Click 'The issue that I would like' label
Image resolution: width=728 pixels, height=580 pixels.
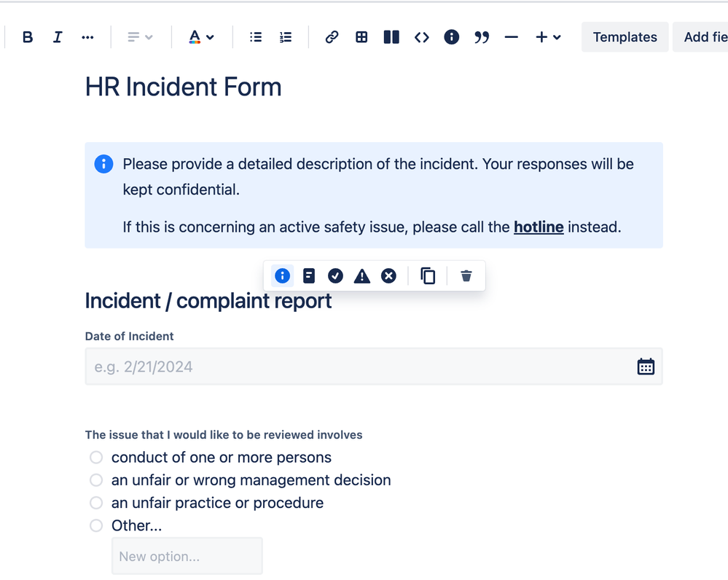coord(223,435)
